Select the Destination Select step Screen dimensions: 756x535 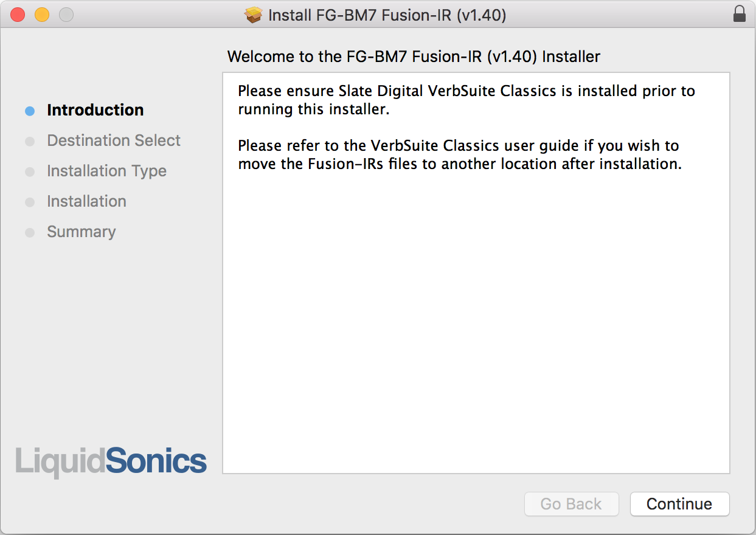click(x=114, y=140)
